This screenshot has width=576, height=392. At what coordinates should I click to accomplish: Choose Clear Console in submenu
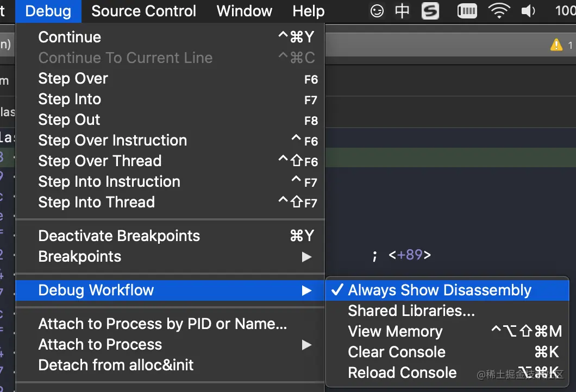point(397,352)
